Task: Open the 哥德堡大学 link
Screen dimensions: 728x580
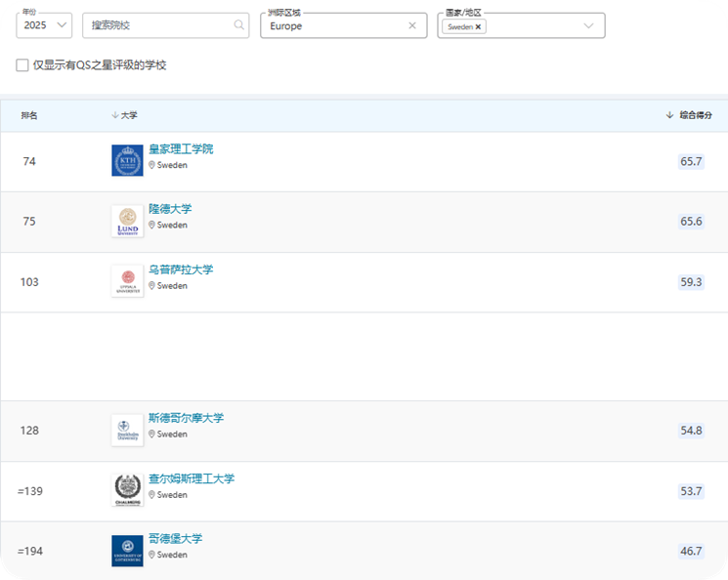Action: (x=176, y=539)
